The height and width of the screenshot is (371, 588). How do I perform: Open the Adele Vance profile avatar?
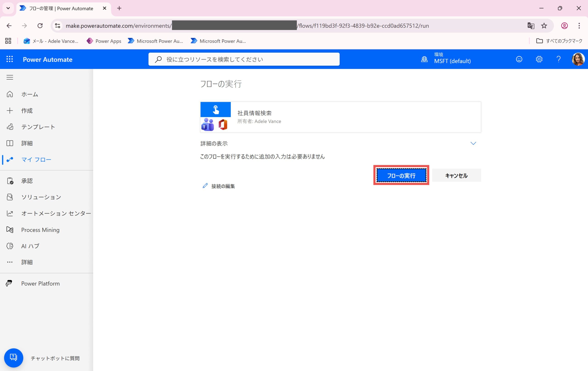click(578, 59)
